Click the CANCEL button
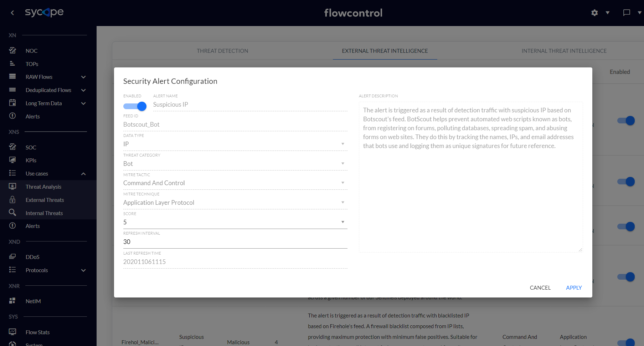Image resolution: width=644 pixels, height=346 pixels. click(540, 288)
